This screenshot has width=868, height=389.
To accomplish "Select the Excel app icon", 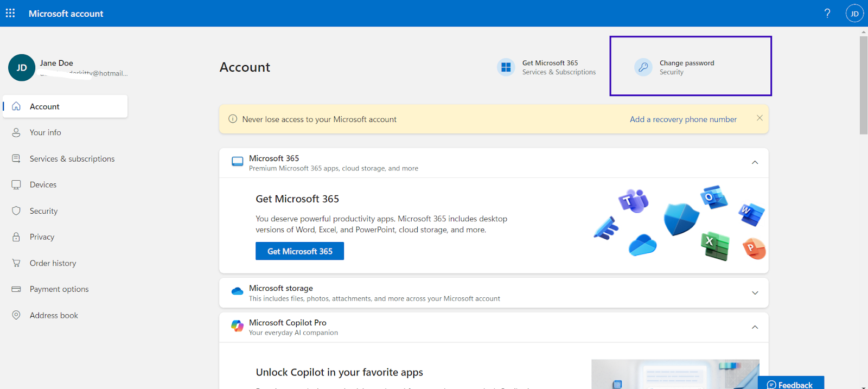I will pos(715,246).
